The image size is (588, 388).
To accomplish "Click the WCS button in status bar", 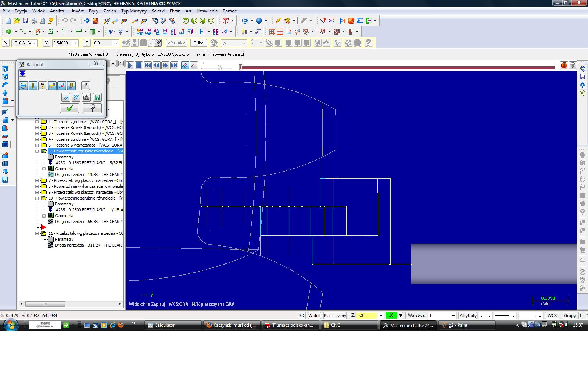I will (552, 315).
